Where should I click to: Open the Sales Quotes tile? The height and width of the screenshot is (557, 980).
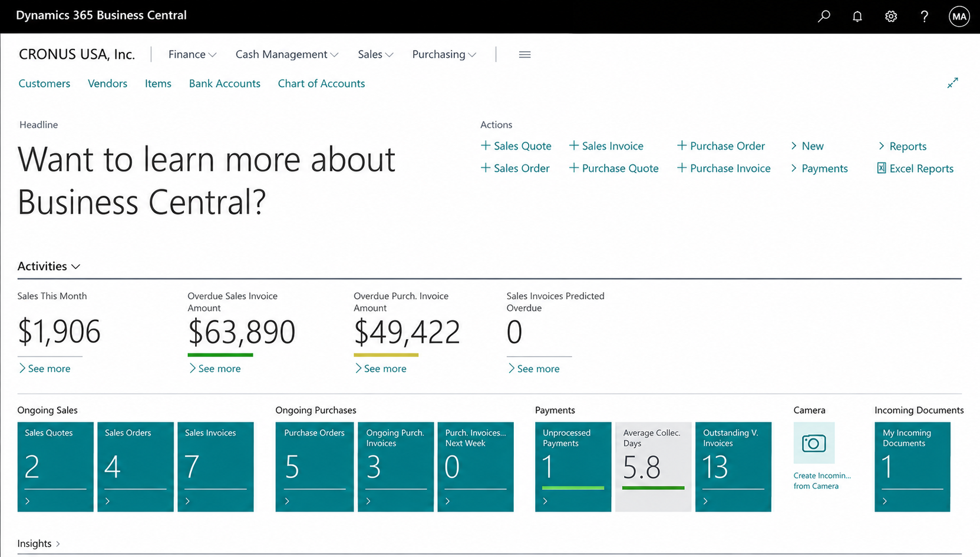click(55, 466)
